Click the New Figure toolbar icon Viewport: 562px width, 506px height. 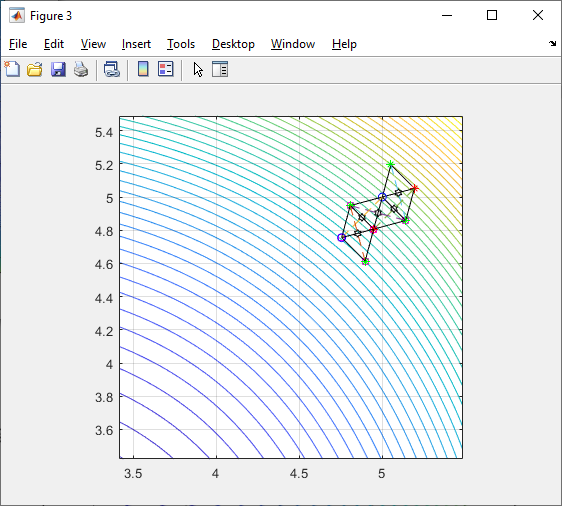click(x=12, y=69)
